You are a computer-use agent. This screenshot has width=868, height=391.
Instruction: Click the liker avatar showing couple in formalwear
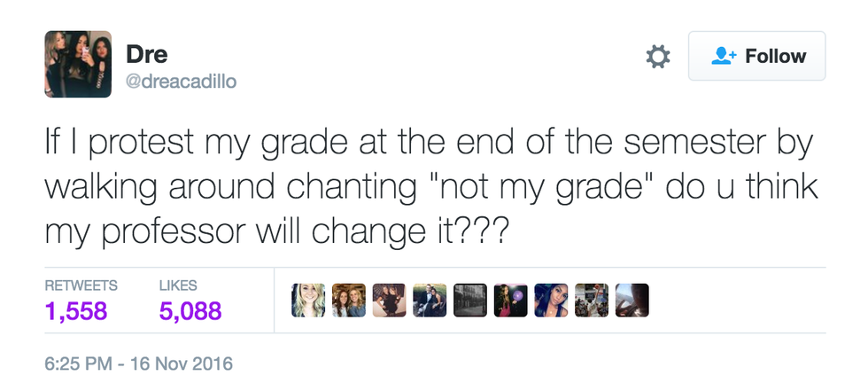point(430,301)
